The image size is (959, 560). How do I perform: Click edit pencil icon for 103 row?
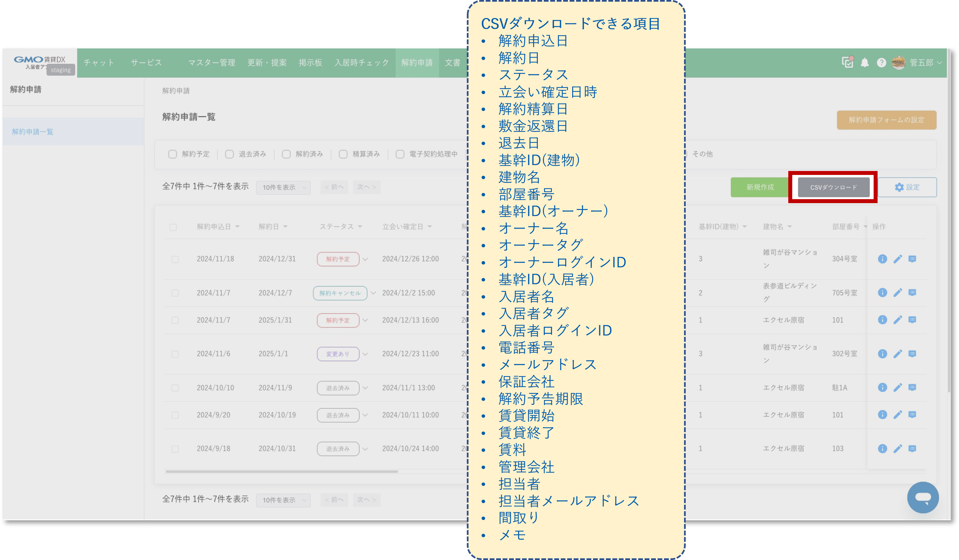pos(898,449)
